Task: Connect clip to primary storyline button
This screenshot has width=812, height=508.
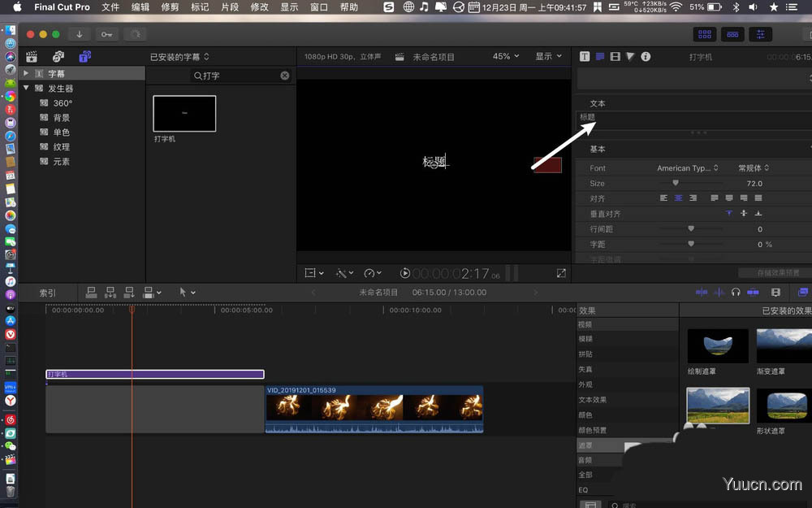Action: (x=91, y=293)
